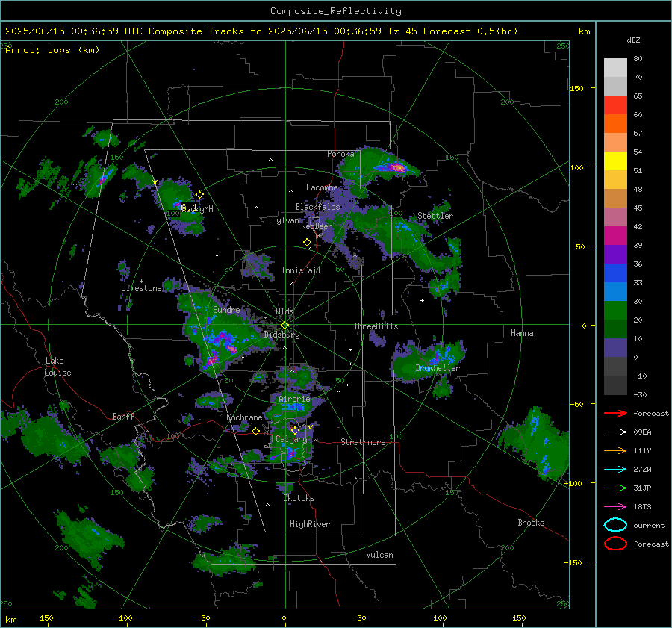Click the orange 111V arrow in legend

615,450
